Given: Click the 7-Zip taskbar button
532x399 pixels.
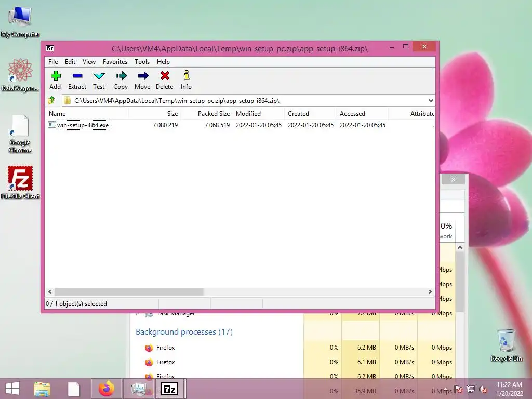Looking at the screenshot, I should 170,389.
